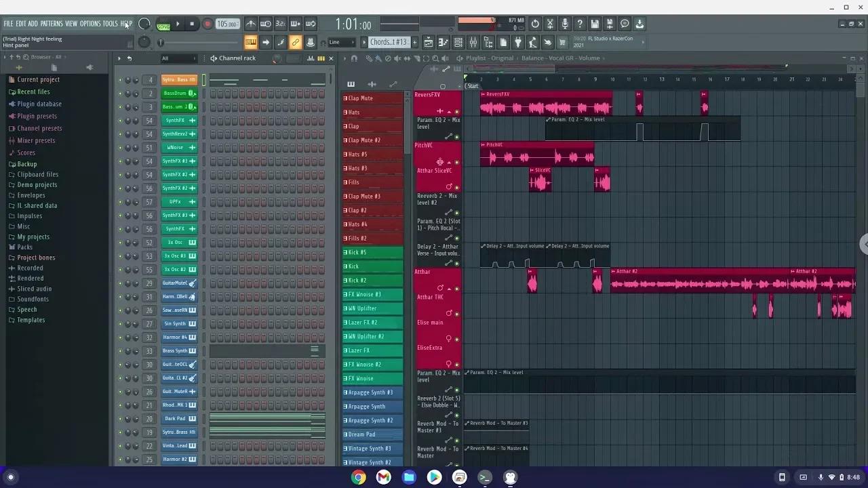Image resolution: width=868 pixels, height=488 pixels.
Task: Close the Channel rack panel
Action: point(331,58)
